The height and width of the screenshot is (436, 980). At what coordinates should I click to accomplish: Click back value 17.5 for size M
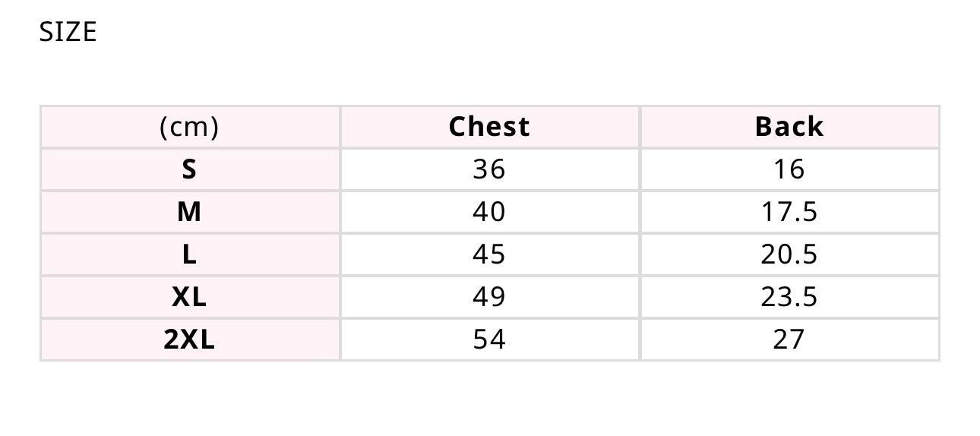point(789,212)
